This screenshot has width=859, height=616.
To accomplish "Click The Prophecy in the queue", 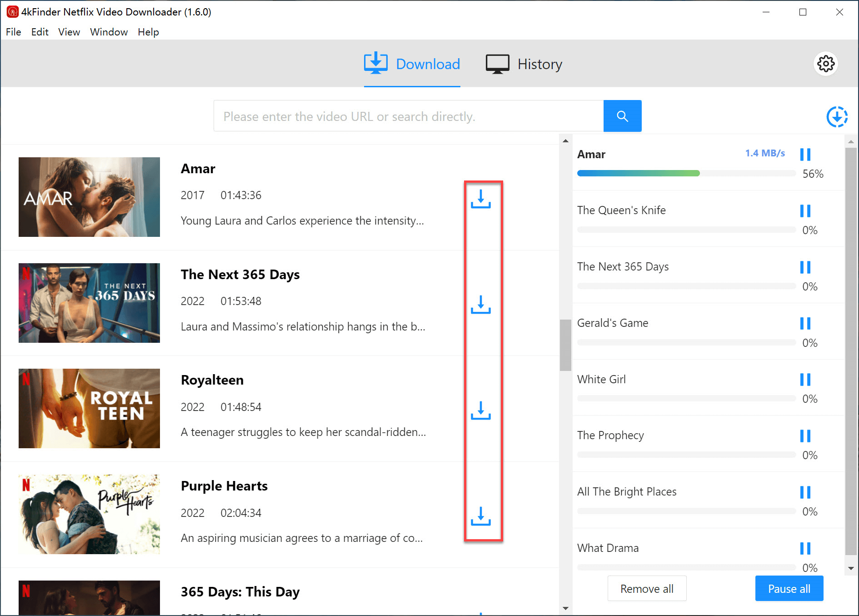I will tap(610, 436).
